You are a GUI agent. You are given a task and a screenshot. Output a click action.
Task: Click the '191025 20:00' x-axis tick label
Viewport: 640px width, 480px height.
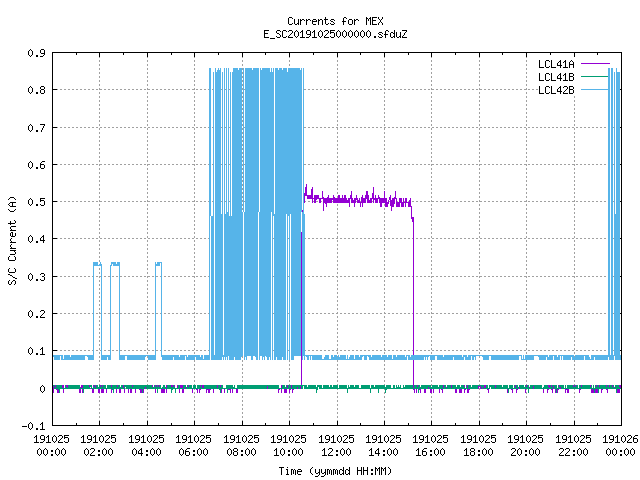click(x=525, y=446)
